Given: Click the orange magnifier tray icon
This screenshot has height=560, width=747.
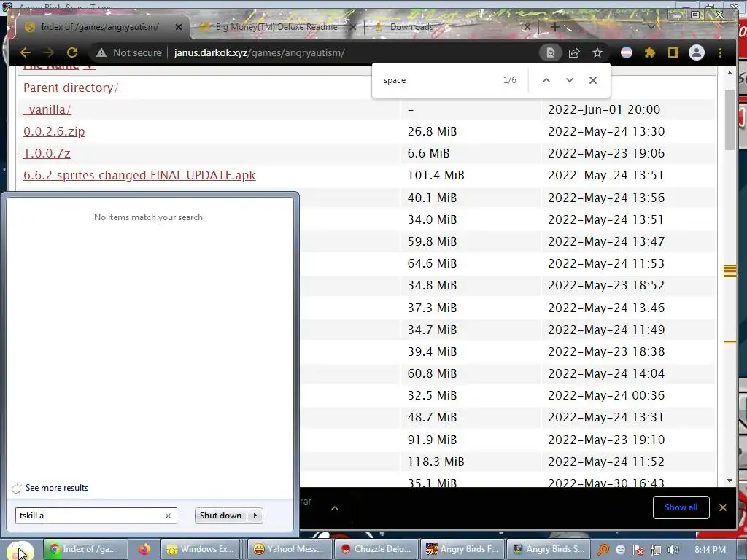Looking at the screenshot, I should click(603, 550).
